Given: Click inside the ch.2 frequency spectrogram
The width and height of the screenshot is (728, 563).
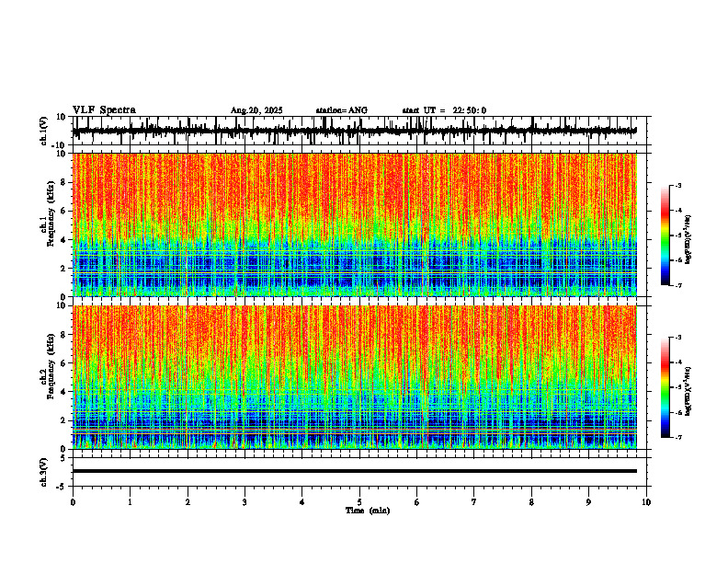Looking at the screenshot, I should coord(355,377).
